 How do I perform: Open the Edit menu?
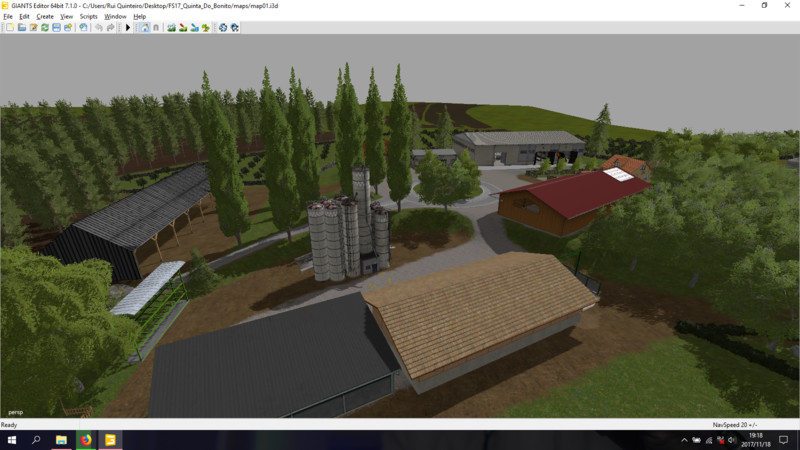click(23, 16)
